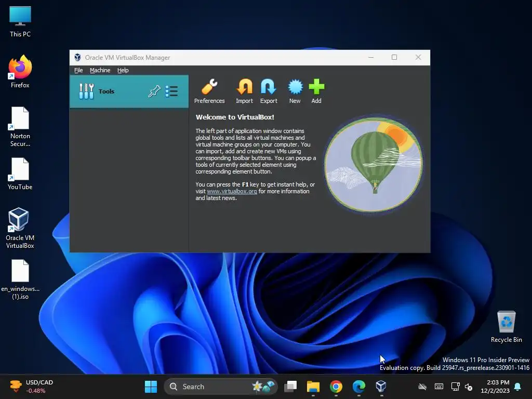
Task: Click the pin icon beside Tools
Action: [x=154, y=91]
